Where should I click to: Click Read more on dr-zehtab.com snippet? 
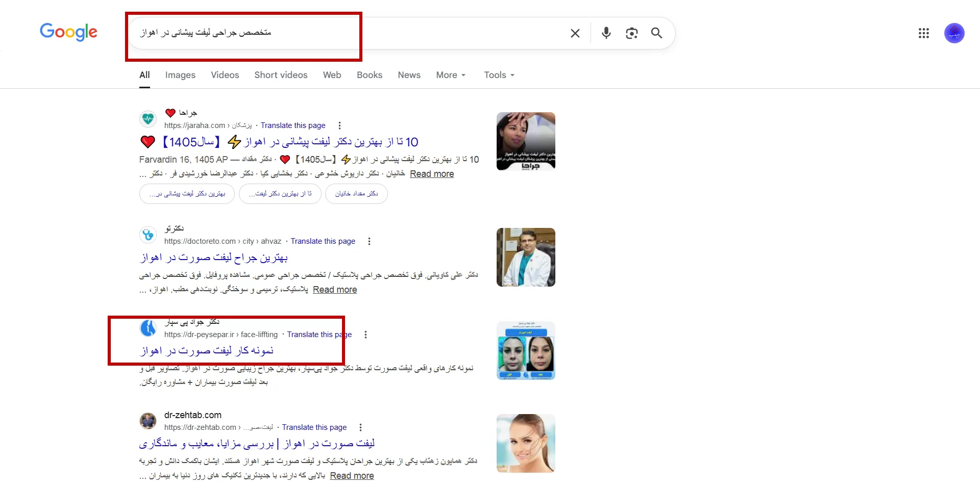coord(352,476)
